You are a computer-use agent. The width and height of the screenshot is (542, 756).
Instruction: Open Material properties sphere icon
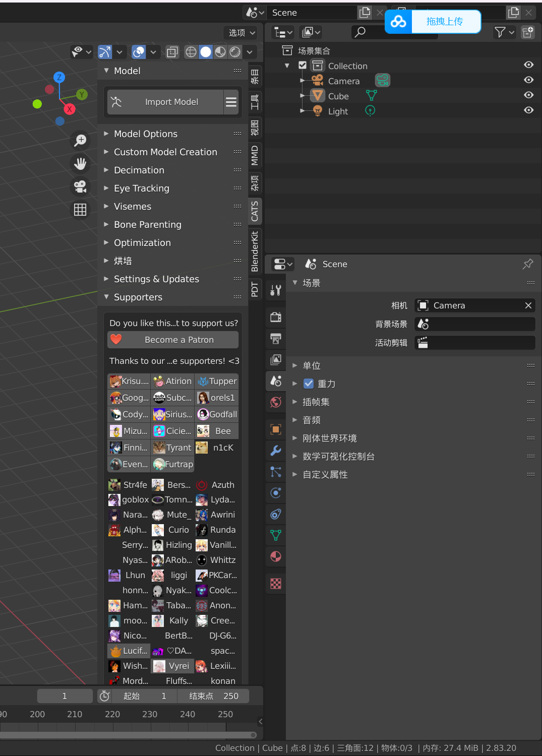(276, 556)
